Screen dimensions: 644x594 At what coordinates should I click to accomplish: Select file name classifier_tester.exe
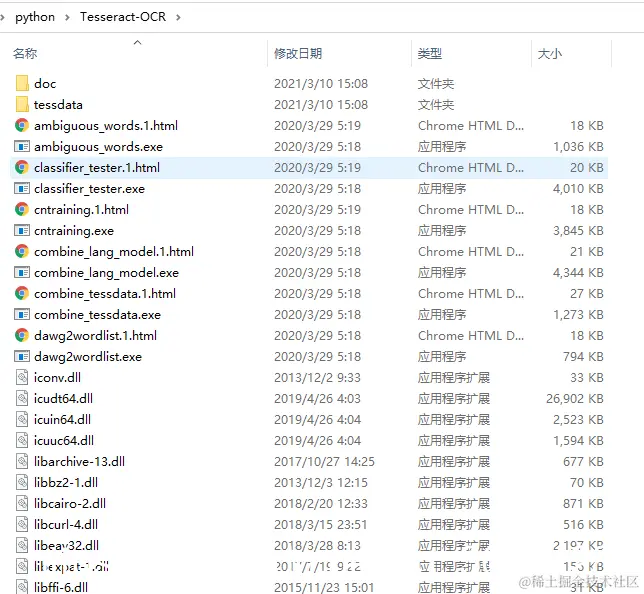click(x=90, y=189)
